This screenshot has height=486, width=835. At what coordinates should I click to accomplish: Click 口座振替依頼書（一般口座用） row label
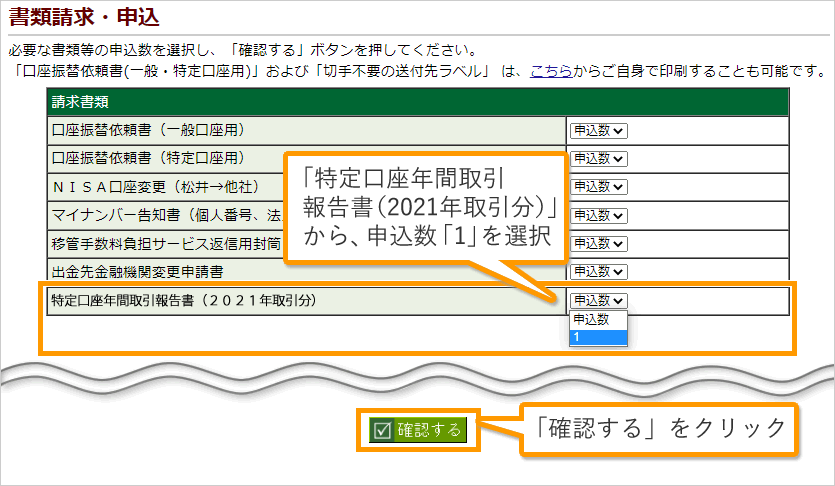coord(148,130)
